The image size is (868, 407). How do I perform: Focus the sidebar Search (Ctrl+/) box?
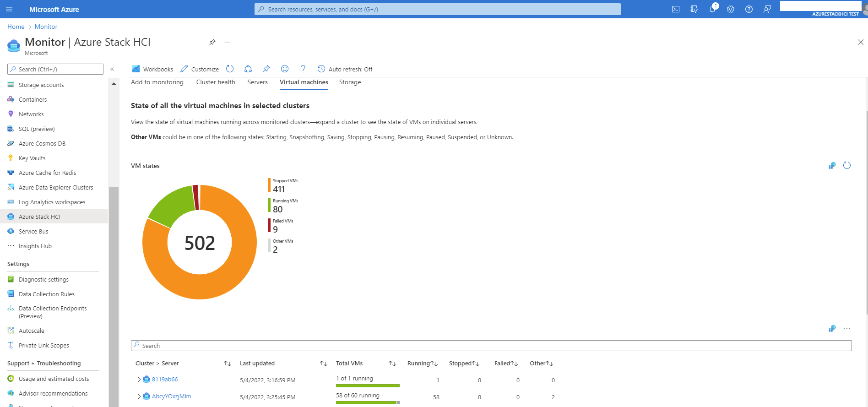tap(55, 69)
